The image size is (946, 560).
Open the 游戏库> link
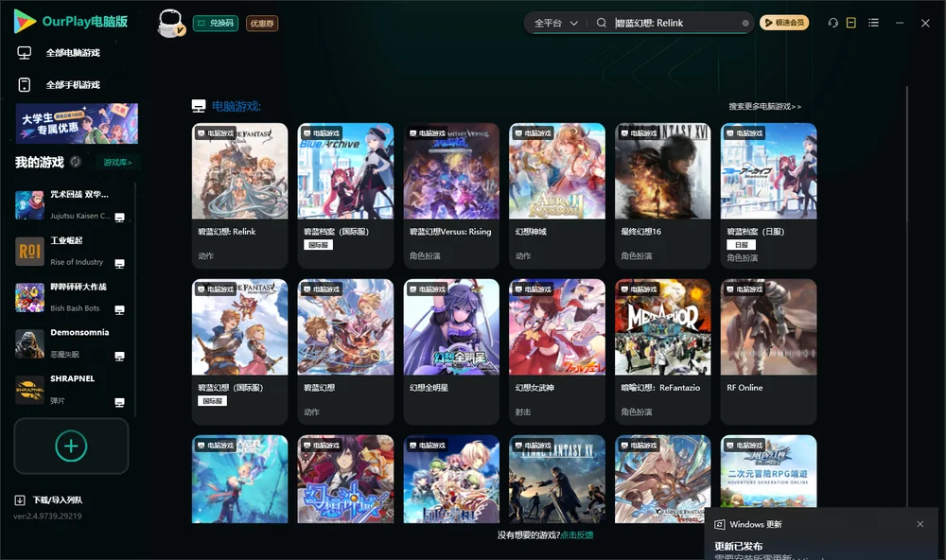117,162
